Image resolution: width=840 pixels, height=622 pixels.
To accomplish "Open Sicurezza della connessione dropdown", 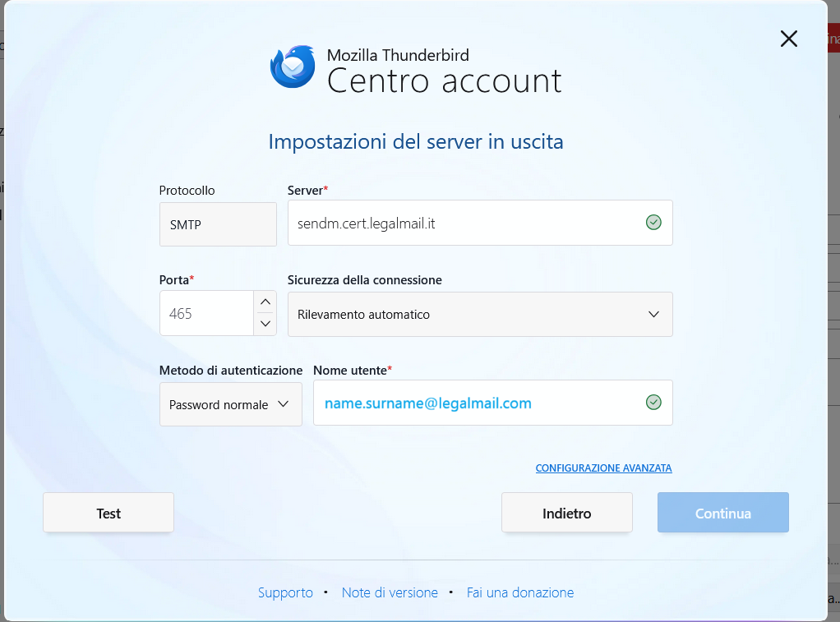I will tap(479, 315).
